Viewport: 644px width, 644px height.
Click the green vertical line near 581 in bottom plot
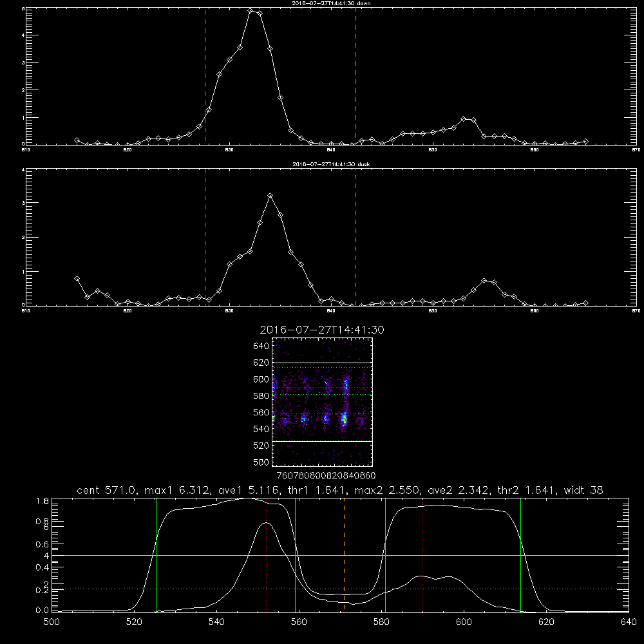coord(385,555)
